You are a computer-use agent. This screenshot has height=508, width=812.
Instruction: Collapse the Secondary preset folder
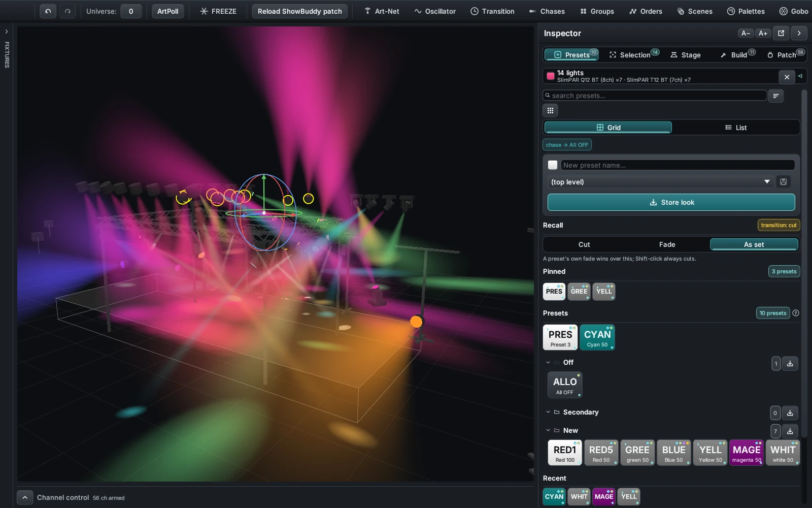548,412
